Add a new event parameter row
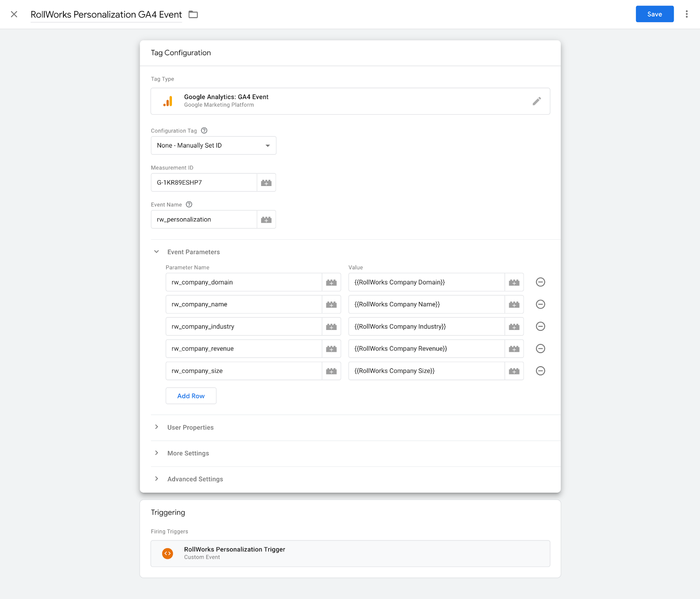The height and width of the screenshot is (599, 700). [191, 396]
